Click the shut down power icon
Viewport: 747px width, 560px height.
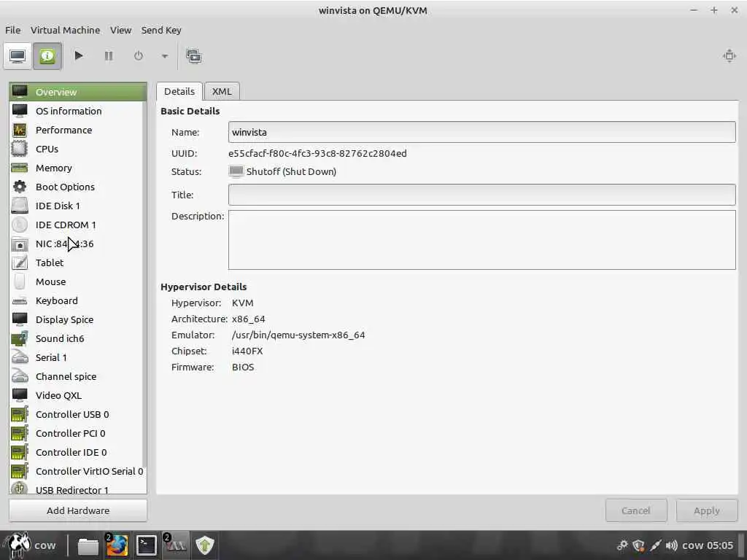click(x=138, y=56)
